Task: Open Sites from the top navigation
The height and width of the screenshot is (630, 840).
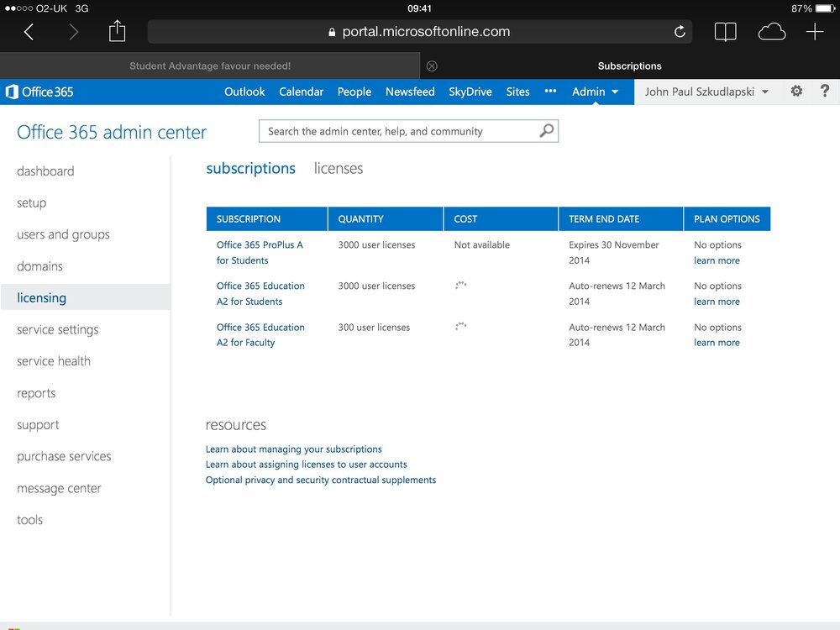Action: click(x=517, y=92)
